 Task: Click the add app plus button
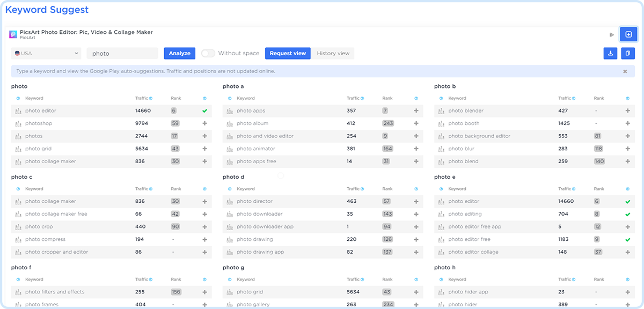coord(628,34)
